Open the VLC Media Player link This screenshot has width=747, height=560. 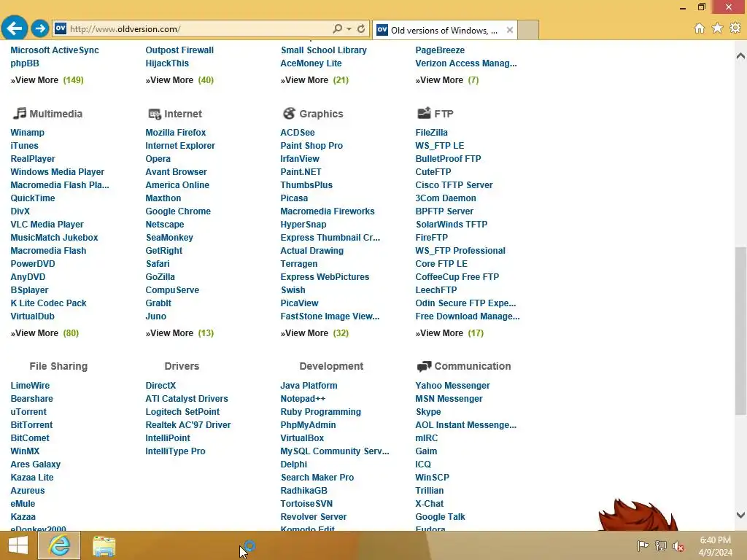coord(47,225)
